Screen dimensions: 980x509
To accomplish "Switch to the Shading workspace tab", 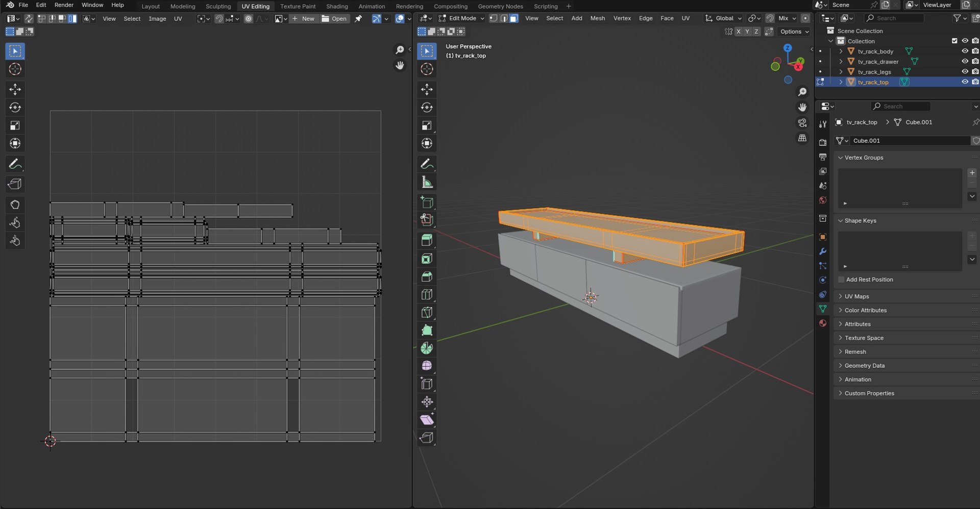I will [x=337, y=6].
